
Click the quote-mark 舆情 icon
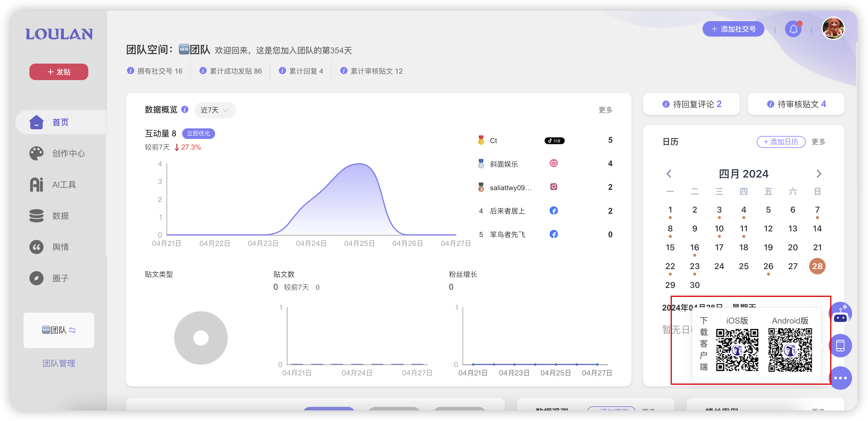click(x=36, y=247)
